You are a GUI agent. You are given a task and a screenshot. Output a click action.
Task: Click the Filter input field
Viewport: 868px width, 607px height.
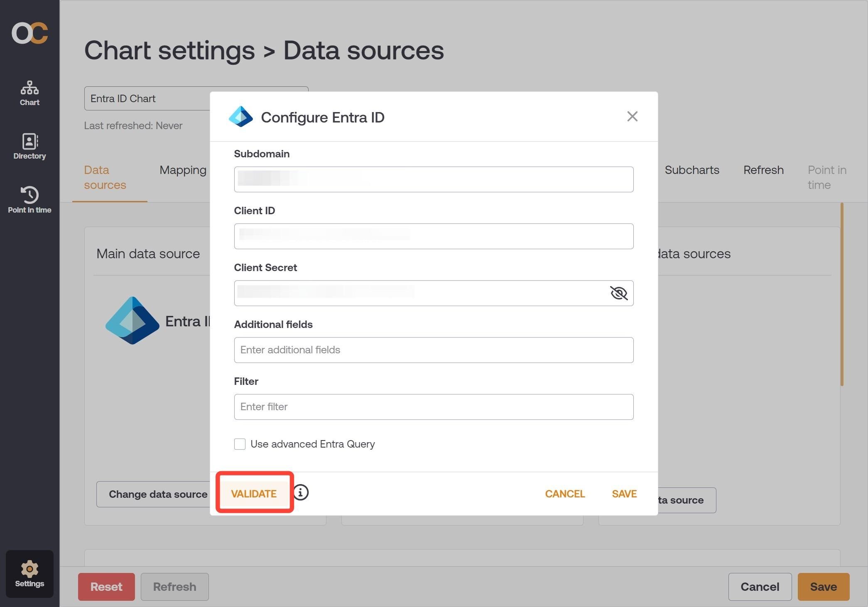coord(434,407)
